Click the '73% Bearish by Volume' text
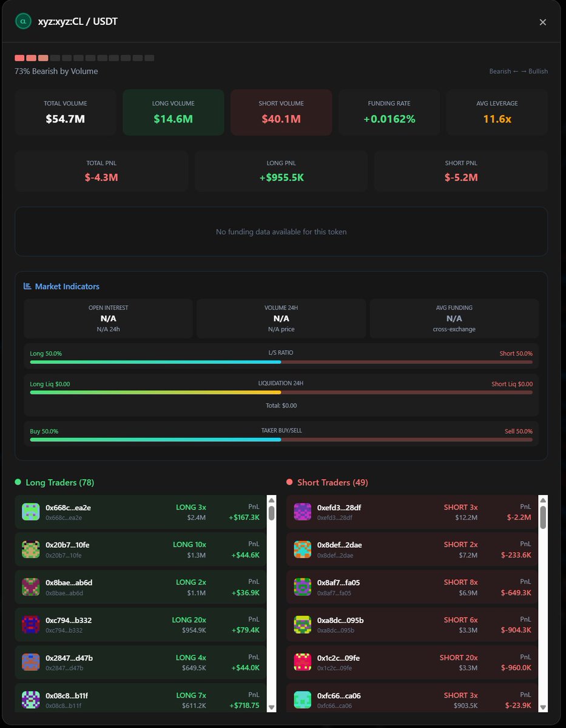This screenshot has width=566, height=728. coord(56,71)
